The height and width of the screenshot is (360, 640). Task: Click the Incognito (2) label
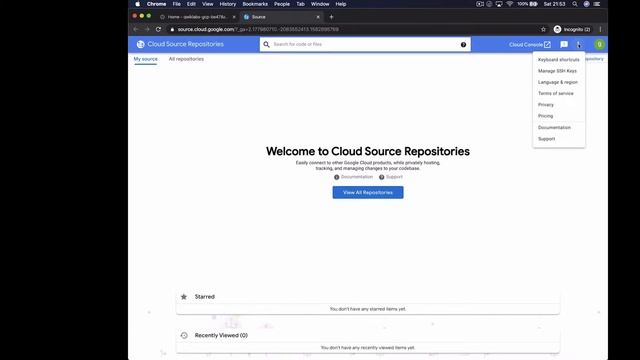click(577, 29)
